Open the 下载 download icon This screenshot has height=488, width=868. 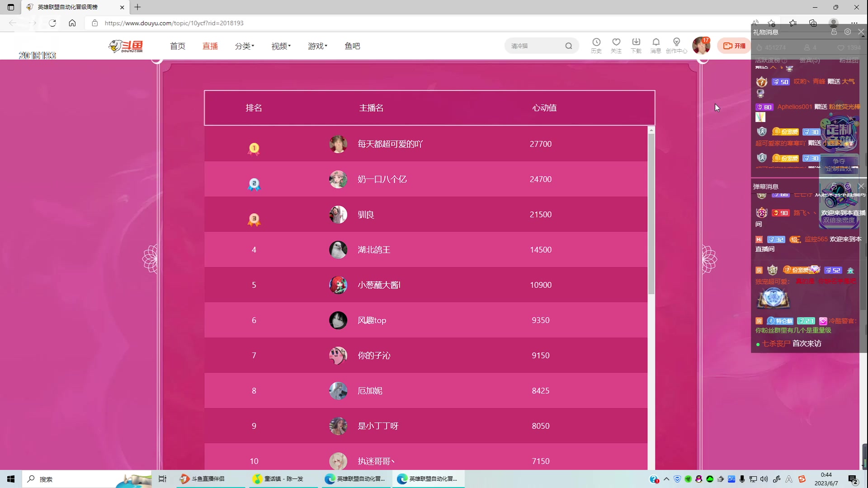pos(636,46)
